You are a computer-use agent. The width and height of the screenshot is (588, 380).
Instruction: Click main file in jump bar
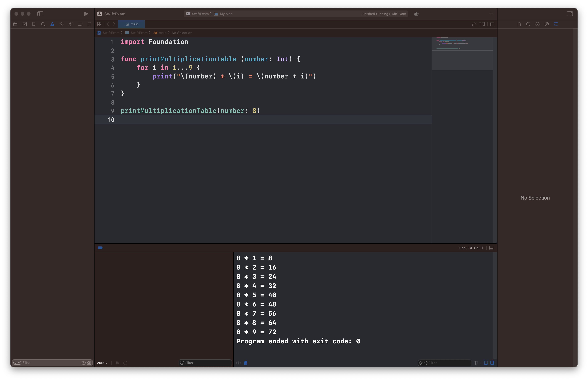point(160,33)
